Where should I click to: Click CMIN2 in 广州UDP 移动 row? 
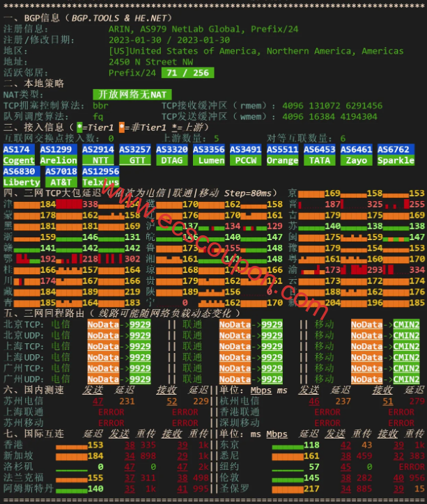[406, 379]
